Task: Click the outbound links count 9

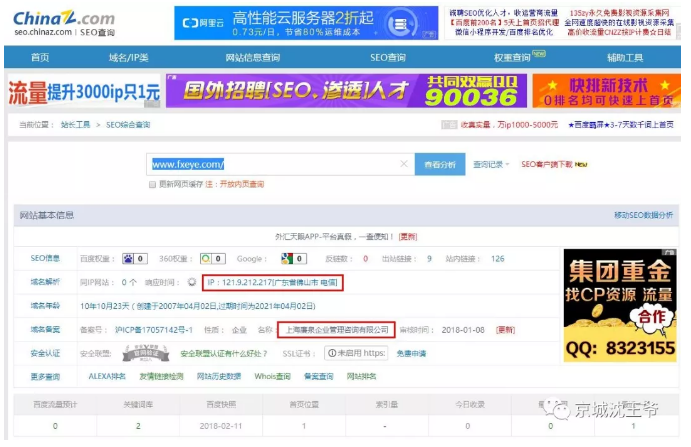Action: (429, 259)
